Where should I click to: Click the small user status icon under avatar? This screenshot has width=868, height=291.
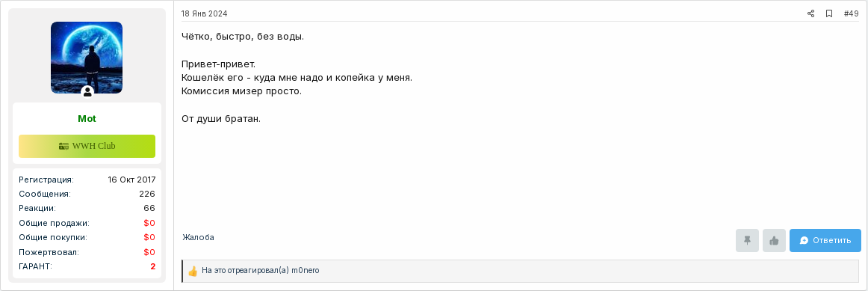(x=87, y=92)
